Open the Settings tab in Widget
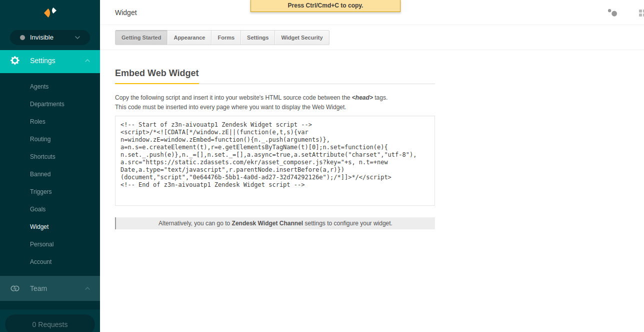Viewport: 644px width, 332px height. [x=258, y=38]
